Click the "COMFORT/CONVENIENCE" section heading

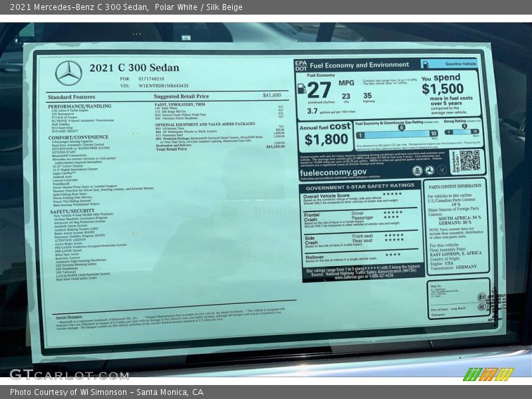pos(78,138)
